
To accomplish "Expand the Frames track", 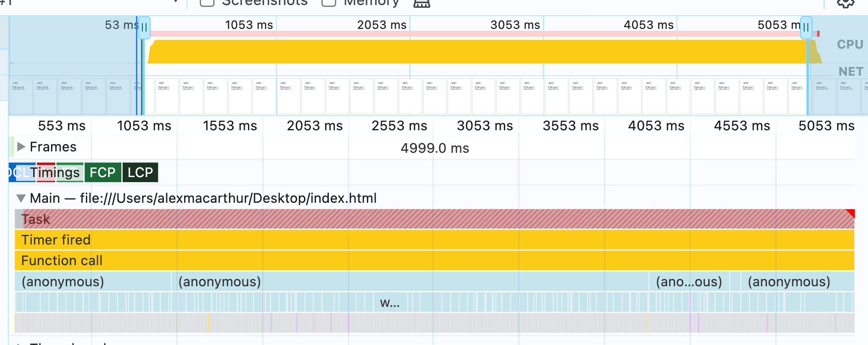I will (21, 147).
